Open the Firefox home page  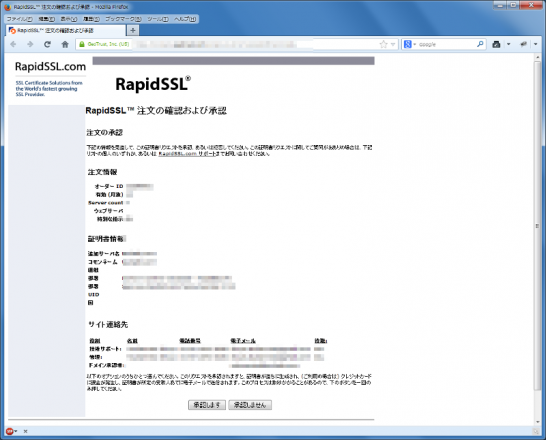click(65, 44)
